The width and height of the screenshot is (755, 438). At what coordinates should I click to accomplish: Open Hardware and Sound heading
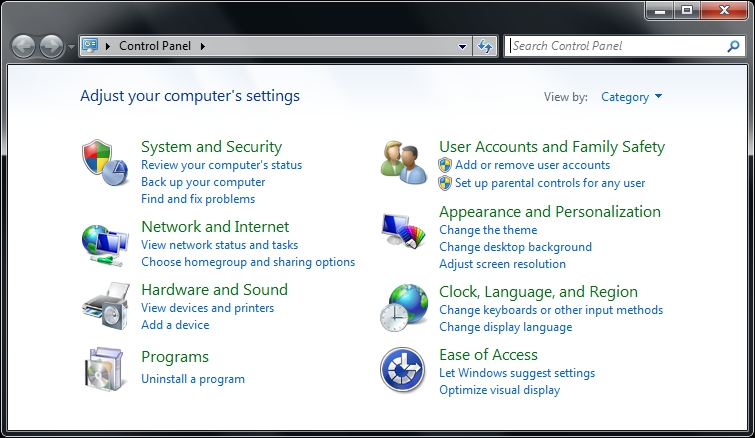tap(214, 289)
